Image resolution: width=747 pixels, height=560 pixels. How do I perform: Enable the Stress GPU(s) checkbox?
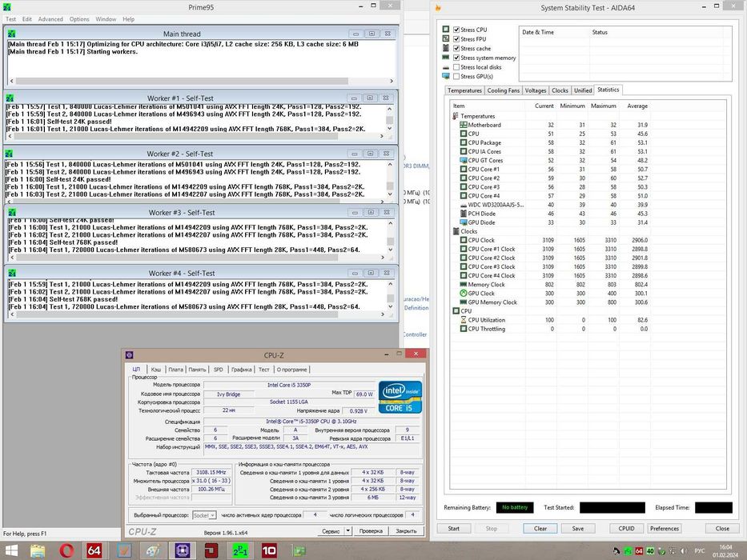456,76
